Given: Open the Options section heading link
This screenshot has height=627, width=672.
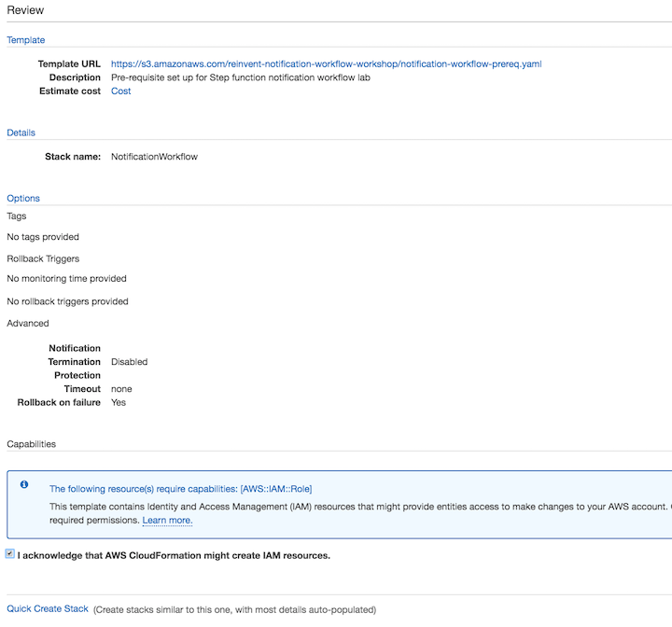Looking at the screenshot, I should coord(23,198).
